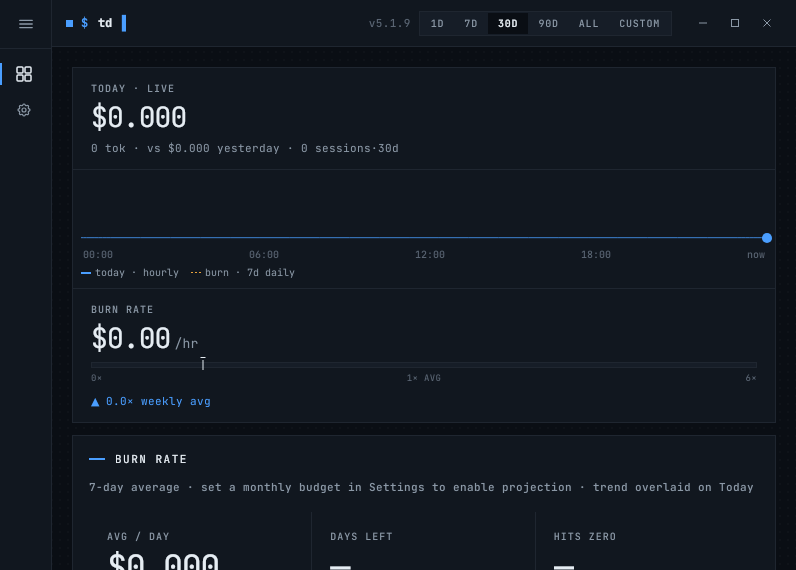Click the 12:00 axis label
This screenshot has width=796, height=570.
pyautogui.click(x=429, y=255)
